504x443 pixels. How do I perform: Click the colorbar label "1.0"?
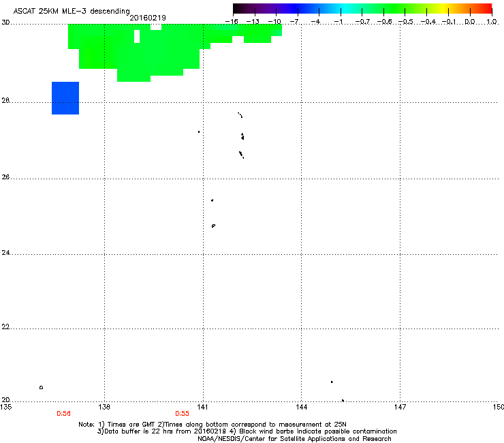(492, 22)
